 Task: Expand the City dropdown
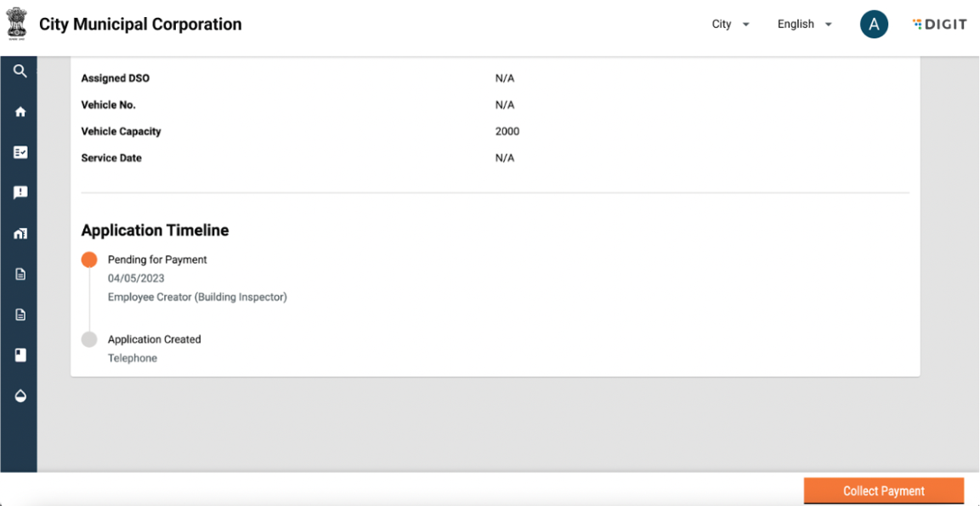[x=730, y=24]
